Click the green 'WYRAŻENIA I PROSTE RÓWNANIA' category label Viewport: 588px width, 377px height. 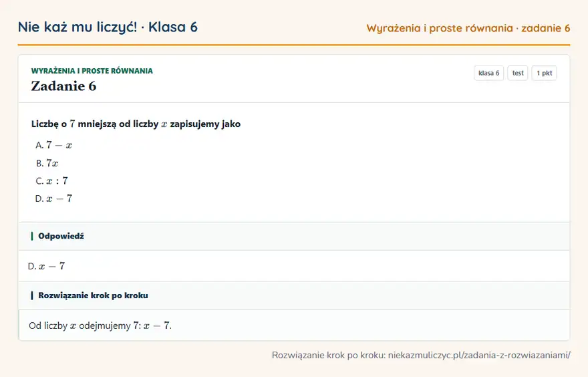[x=92, y=71]
